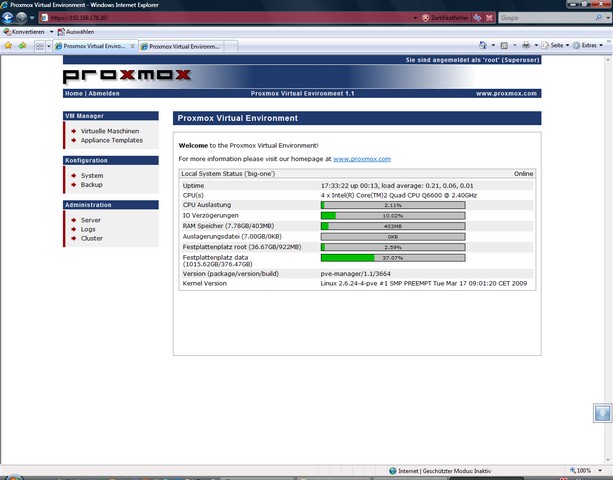Click the Google search box

point(546,18)
